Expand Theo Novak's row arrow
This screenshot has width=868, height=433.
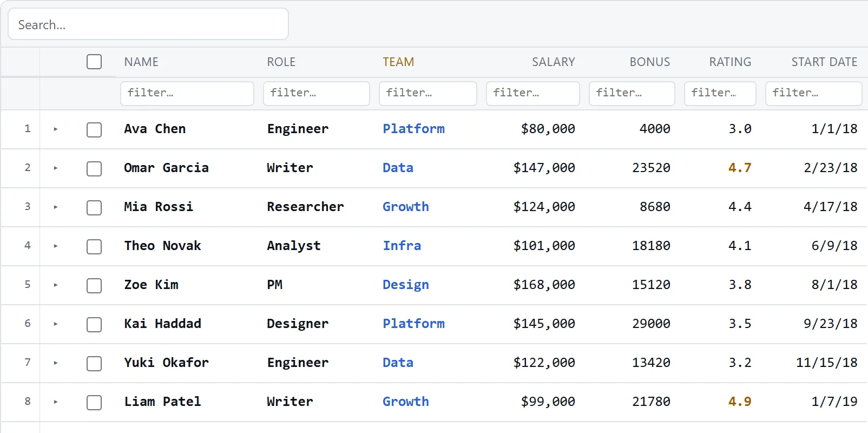click(x=56, y=246)
